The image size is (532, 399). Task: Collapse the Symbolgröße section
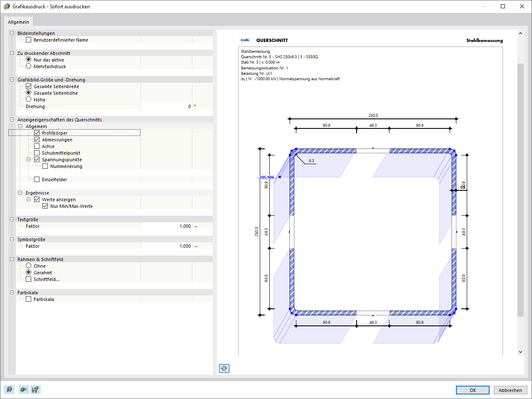click(x=12, y=239)
